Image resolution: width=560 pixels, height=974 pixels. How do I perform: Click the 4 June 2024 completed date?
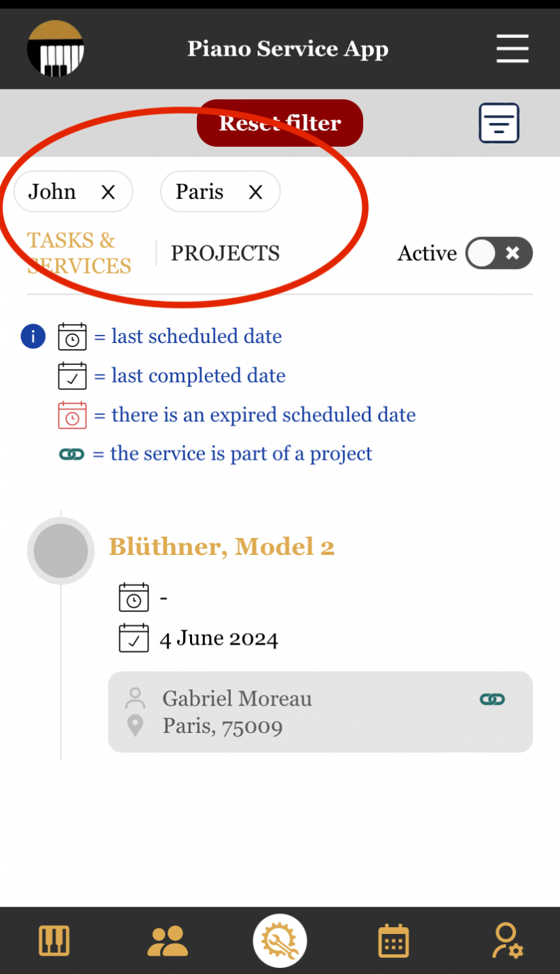coord(219,638)
